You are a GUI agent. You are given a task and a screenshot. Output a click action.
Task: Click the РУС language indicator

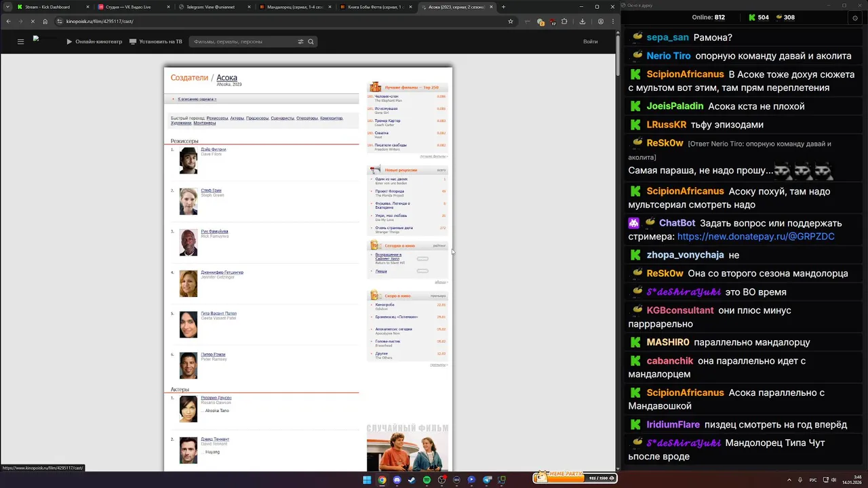pyautogui.click(x=813, y=480)
